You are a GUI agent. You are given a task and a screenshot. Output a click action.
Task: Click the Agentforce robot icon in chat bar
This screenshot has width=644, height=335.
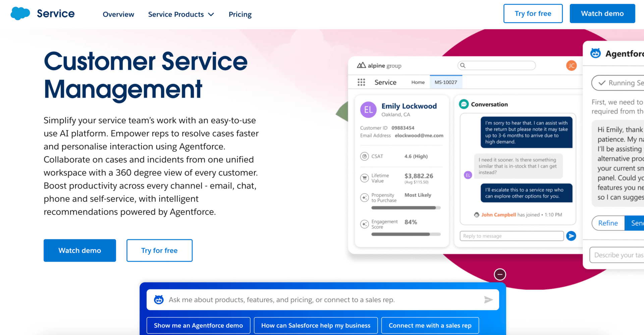click(x=159, y=299)
